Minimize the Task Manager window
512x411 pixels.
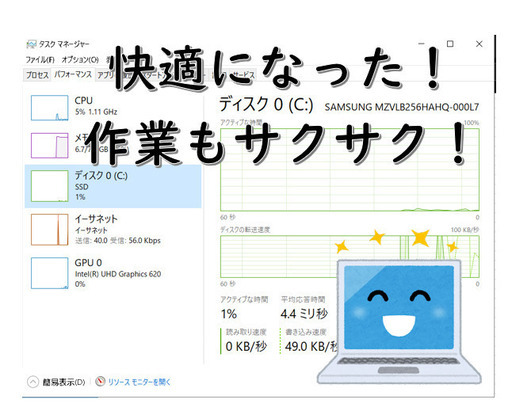tap(421, 44)
